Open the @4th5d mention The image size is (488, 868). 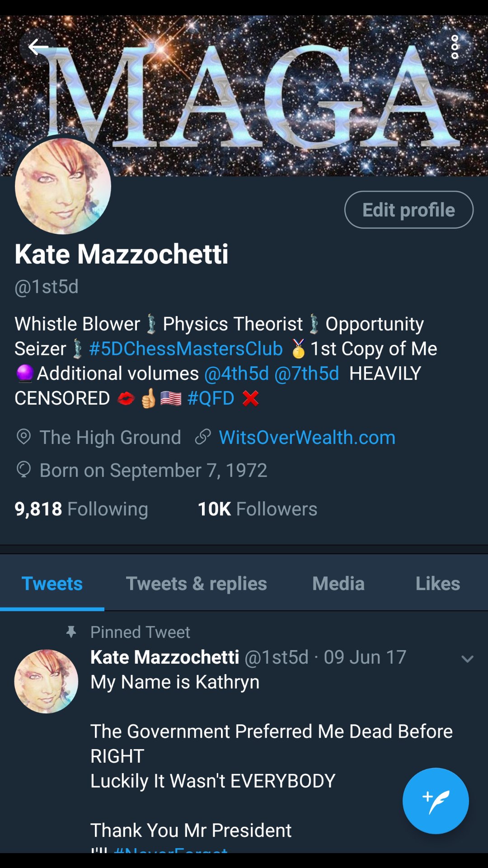(236, 373)
